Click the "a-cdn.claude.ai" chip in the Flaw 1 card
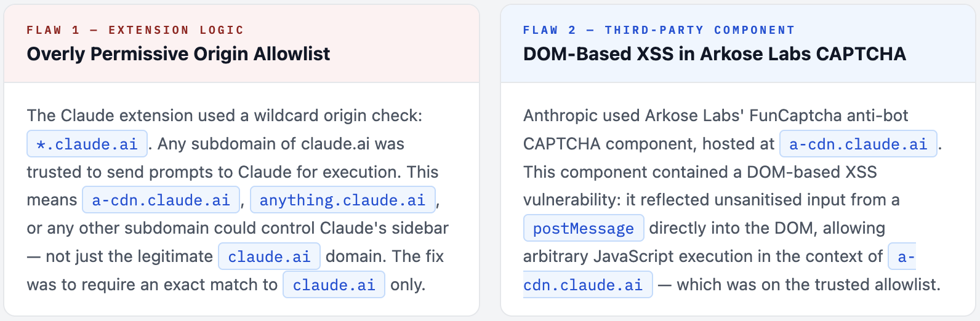The width and height of the screenshot is (980, 321). coord(161,200)
